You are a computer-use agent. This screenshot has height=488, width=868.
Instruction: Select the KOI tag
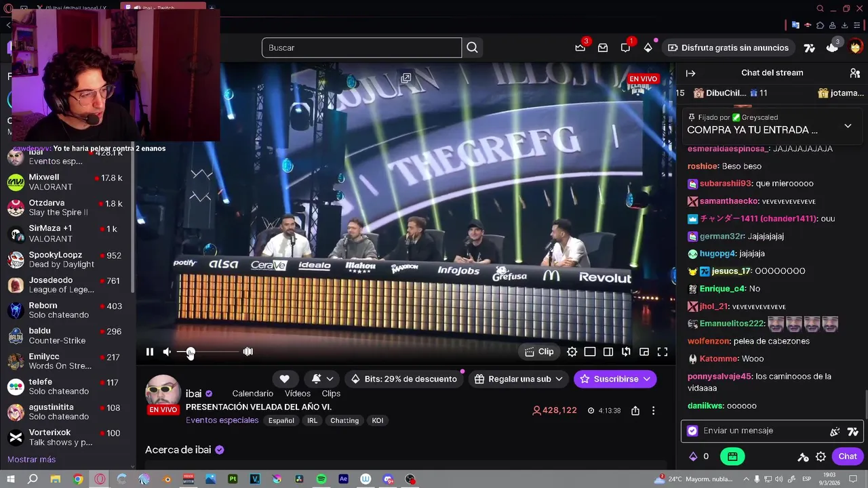378,421
